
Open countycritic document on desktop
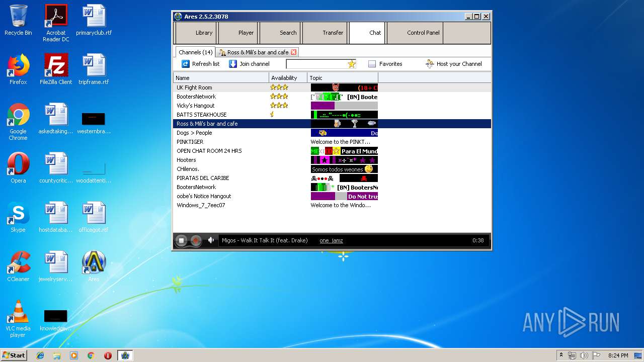tap(56, 168)
